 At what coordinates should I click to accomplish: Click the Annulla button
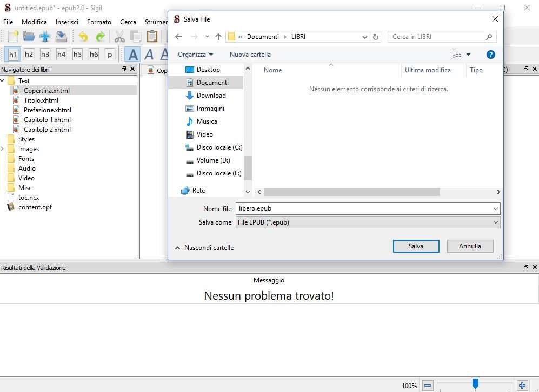[470, 246]
